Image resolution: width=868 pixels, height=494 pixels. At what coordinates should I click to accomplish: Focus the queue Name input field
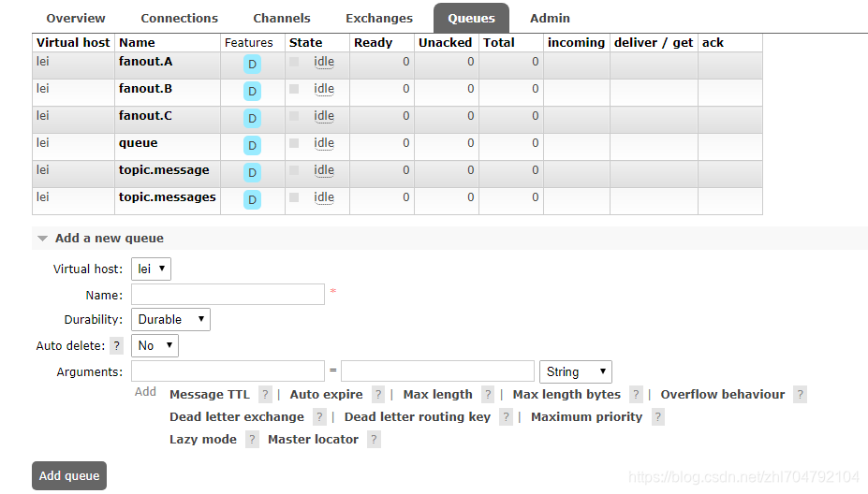(228, 295)
